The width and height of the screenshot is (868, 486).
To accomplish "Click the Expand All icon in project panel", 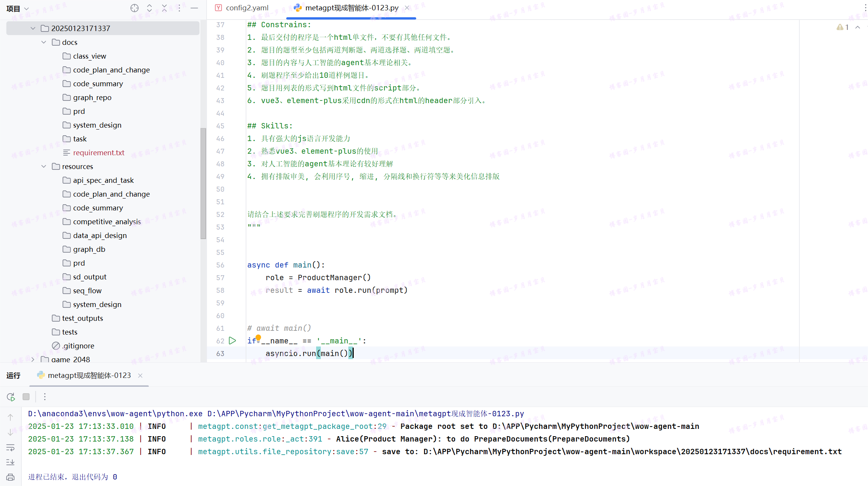I will (149, 8).
